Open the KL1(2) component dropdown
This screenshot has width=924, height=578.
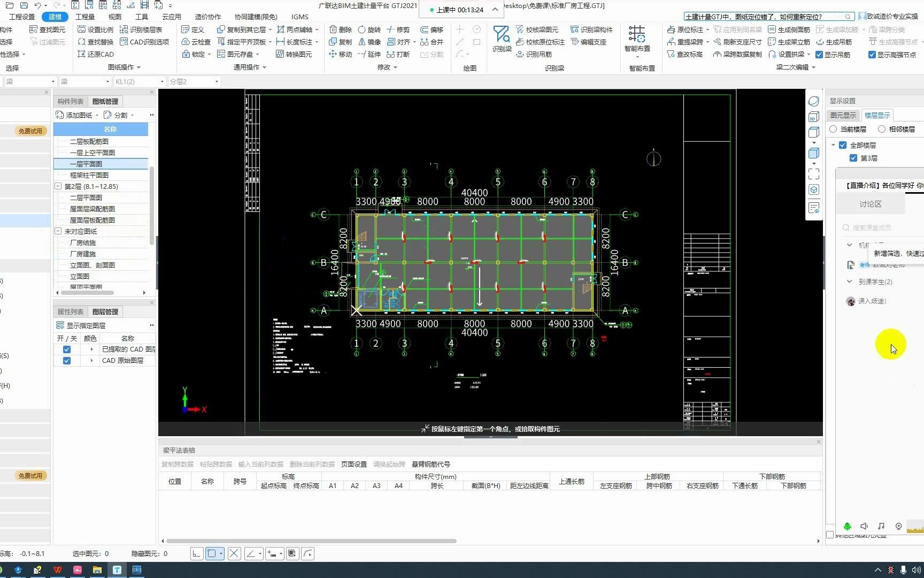(162, 82)
